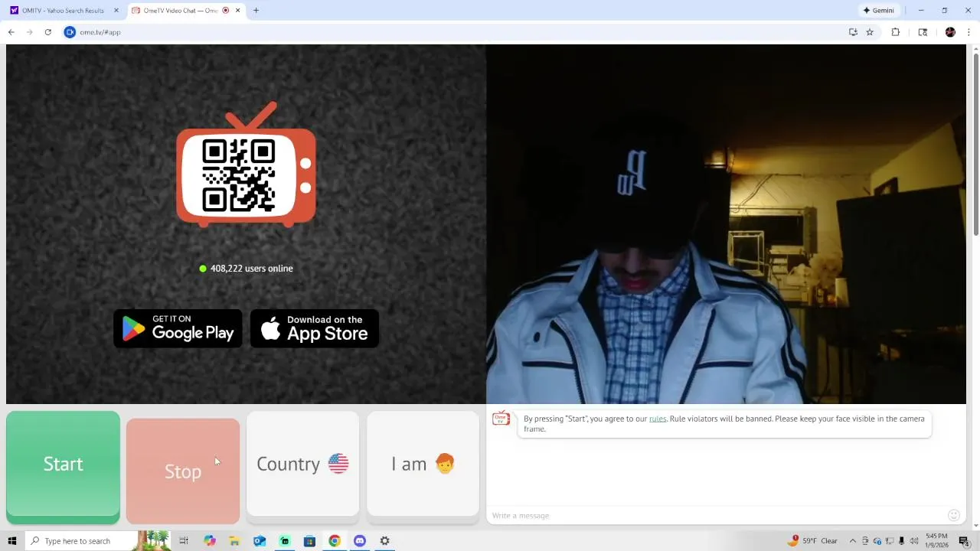
Task: Click the ome.tv/#app address bar
Action: [459, 32]
